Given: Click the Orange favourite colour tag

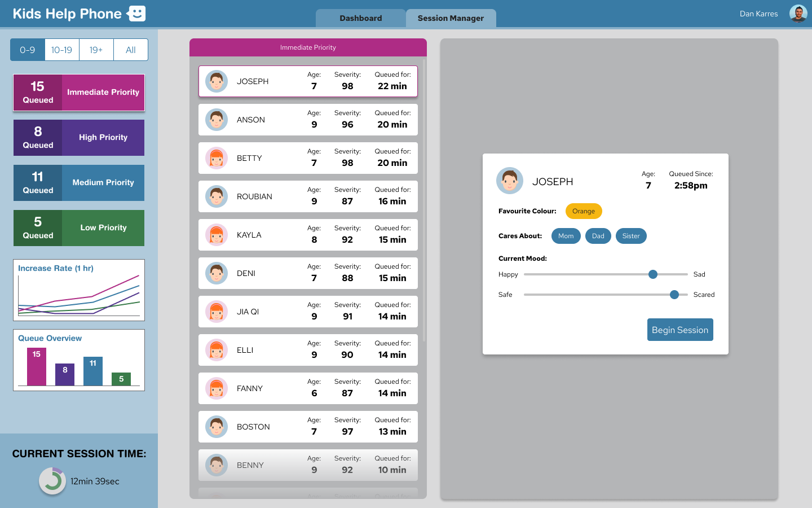Looking at the screenshot, I should pos(584,211).
